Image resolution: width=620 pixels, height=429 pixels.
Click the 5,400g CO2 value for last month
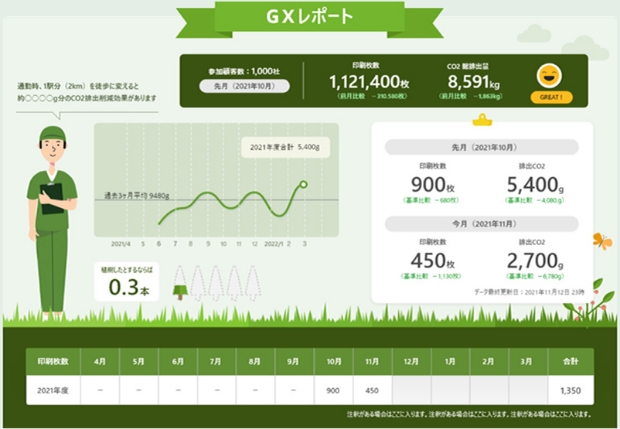(535, 185)
